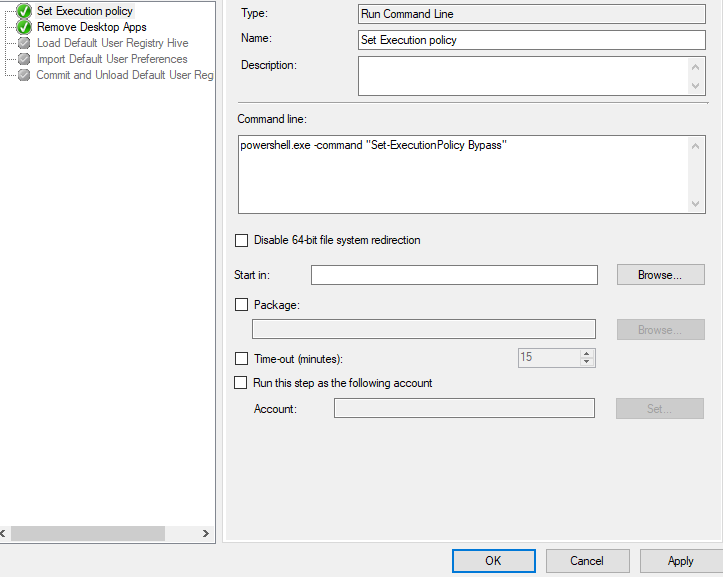This screenshot has width=723, height=577.
Task: Check Run this step as the following account
Action: 240,383
